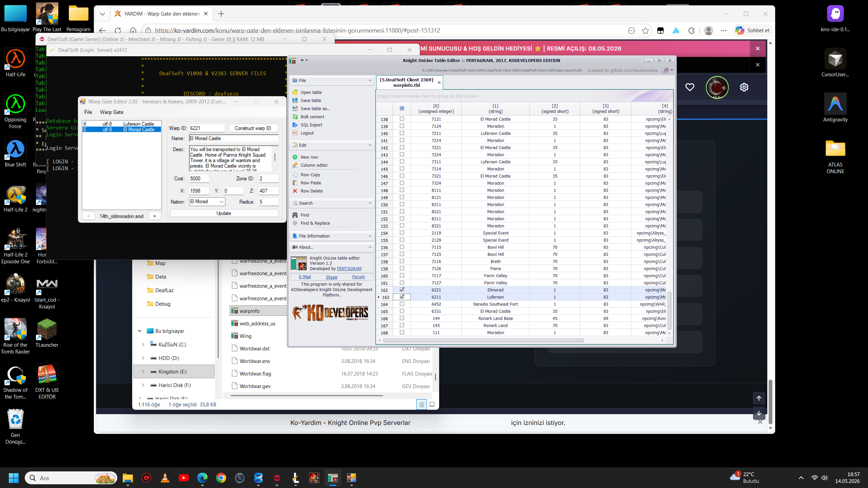Collapse Bu bilgisayar tree node
Screen dimensions: 868x488
(x=140, y=331)
